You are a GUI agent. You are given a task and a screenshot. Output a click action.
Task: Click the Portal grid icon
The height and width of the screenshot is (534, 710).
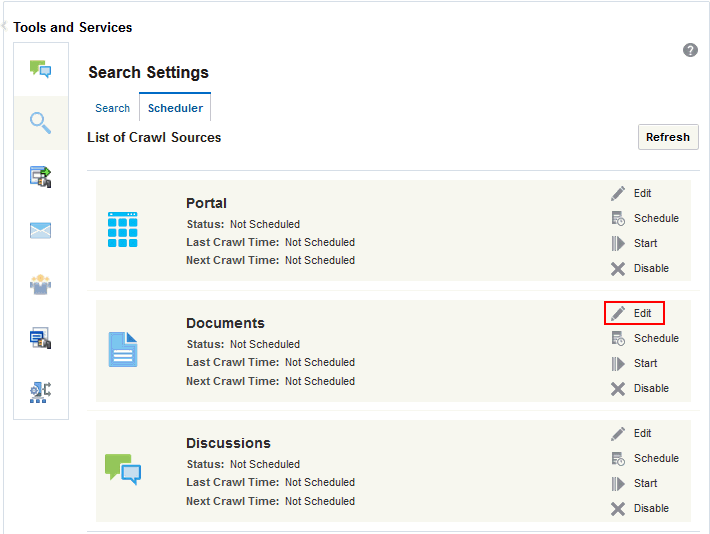click(x=123, y=230)
